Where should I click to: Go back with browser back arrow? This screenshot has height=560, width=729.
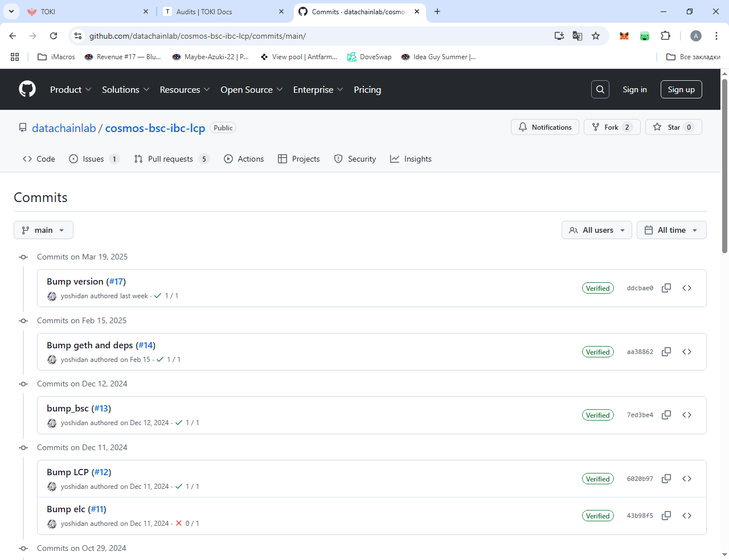[13, 36]
